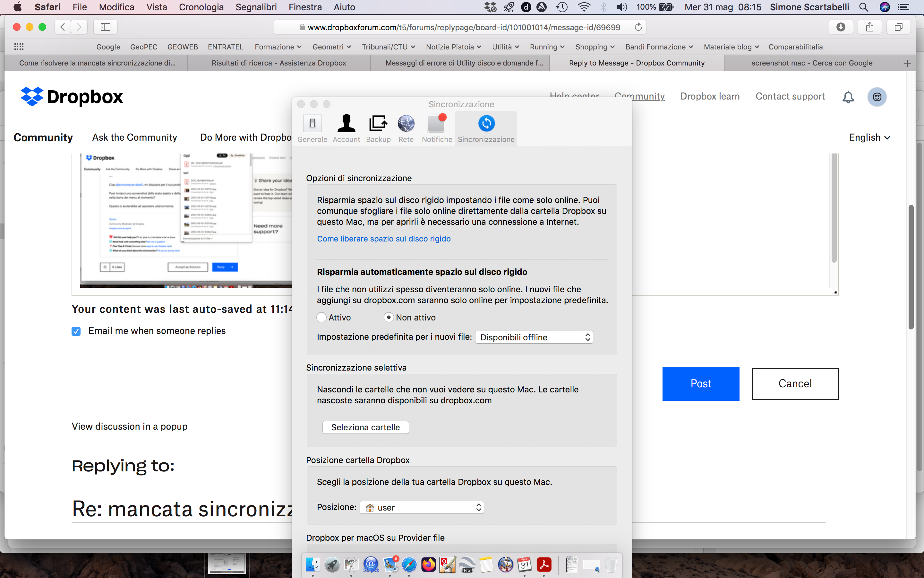This screenshot has width=924, height=578.
Task: Select the Sincronizzazione preferences pane
Action: click(486, 129)
